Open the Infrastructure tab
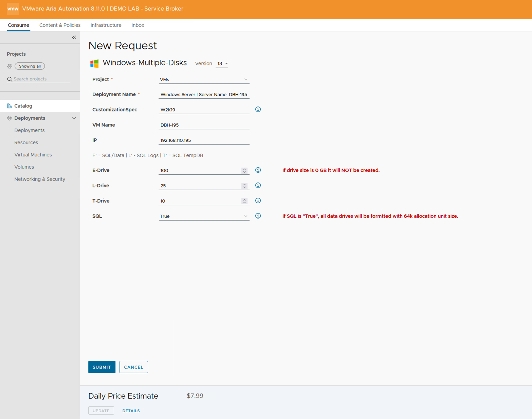532x419 pixels. (x=106, y=25)
